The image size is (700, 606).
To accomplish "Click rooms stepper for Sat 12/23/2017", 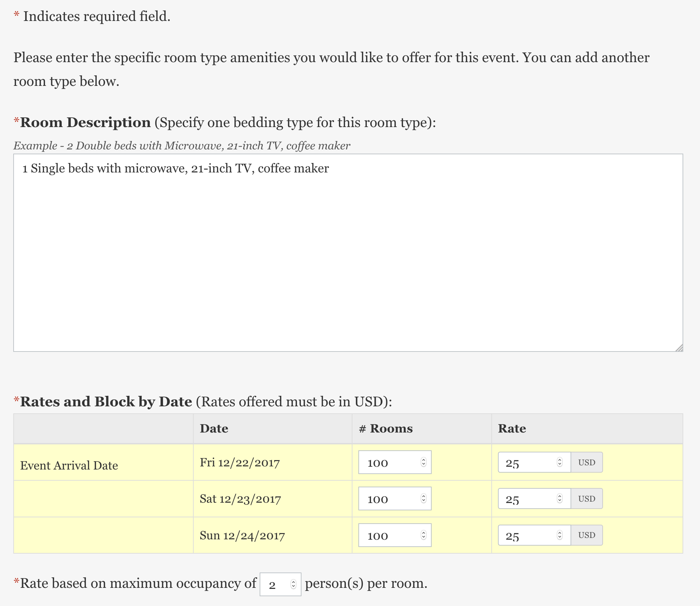I will tap(423, 498).
